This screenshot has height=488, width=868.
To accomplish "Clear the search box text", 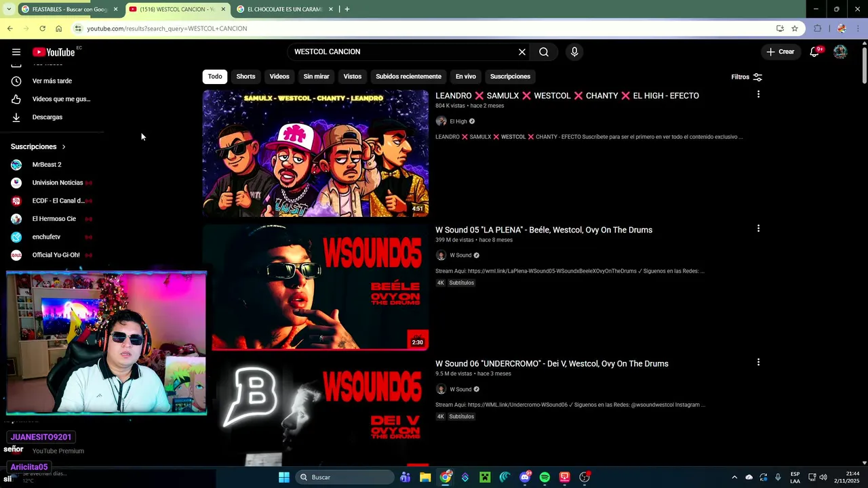I will click(x=522, y=52).
